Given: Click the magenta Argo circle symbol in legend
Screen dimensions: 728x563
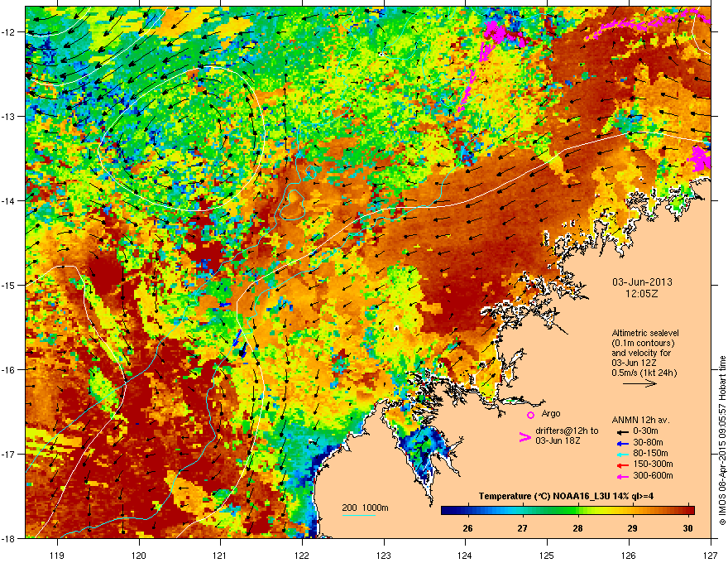Looking at the screenshot, I should coord(530,415).
